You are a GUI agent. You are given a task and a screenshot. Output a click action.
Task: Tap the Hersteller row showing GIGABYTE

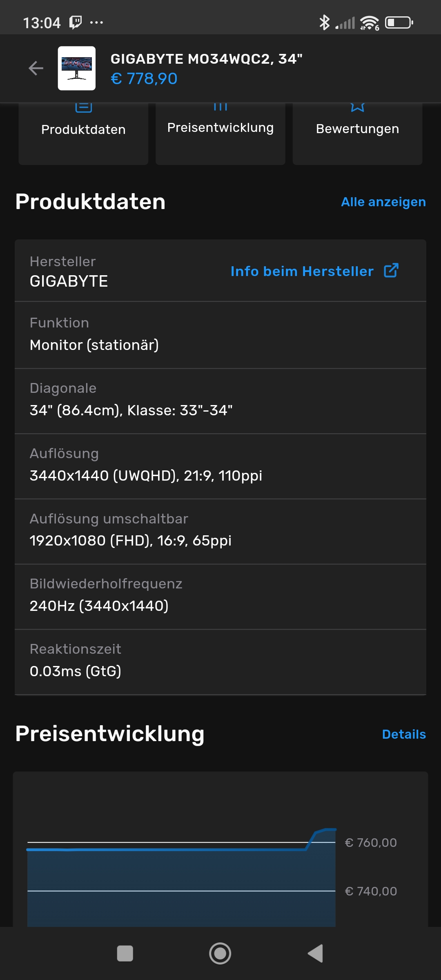(122, 270)
